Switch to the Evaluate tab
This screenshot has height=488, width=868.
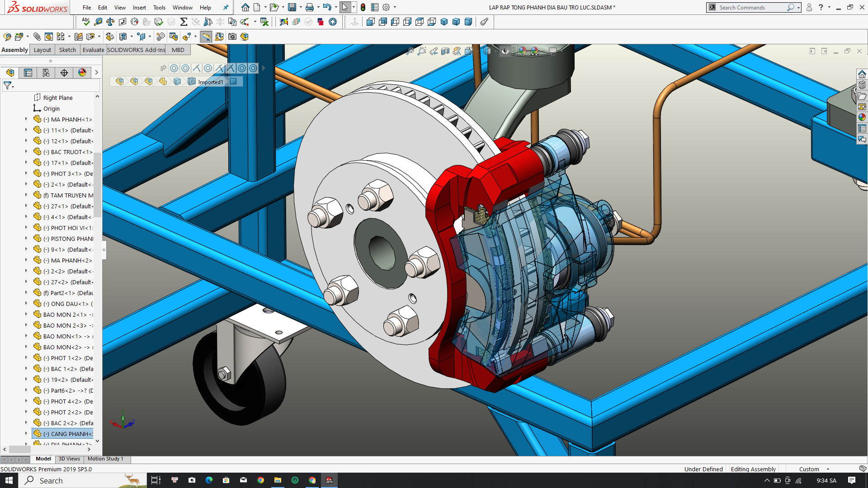[93, 50]
